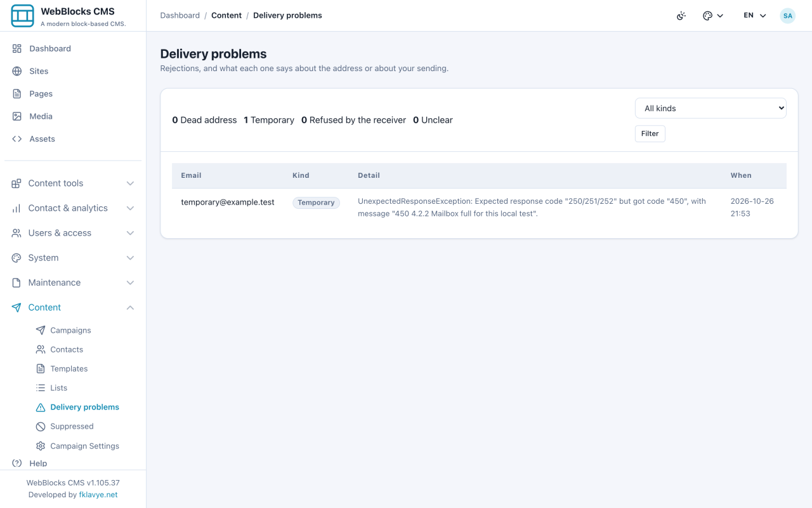Collapse the Content section chevron
812x508 pixels.
130,307
